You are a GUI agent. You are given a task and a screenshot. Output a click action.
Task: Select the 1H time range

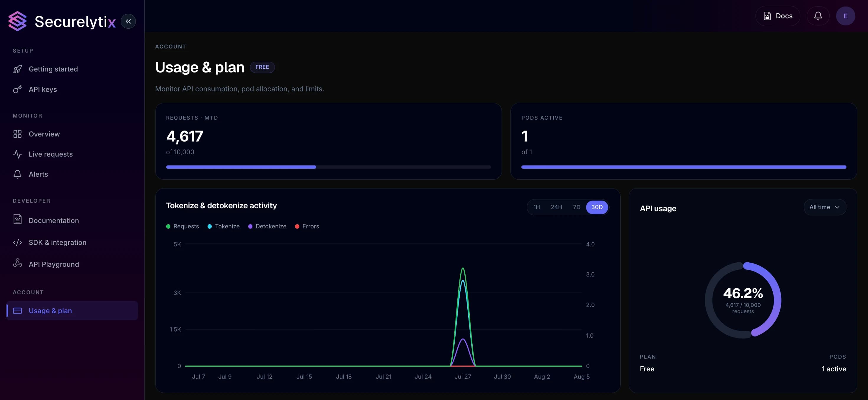536,207
